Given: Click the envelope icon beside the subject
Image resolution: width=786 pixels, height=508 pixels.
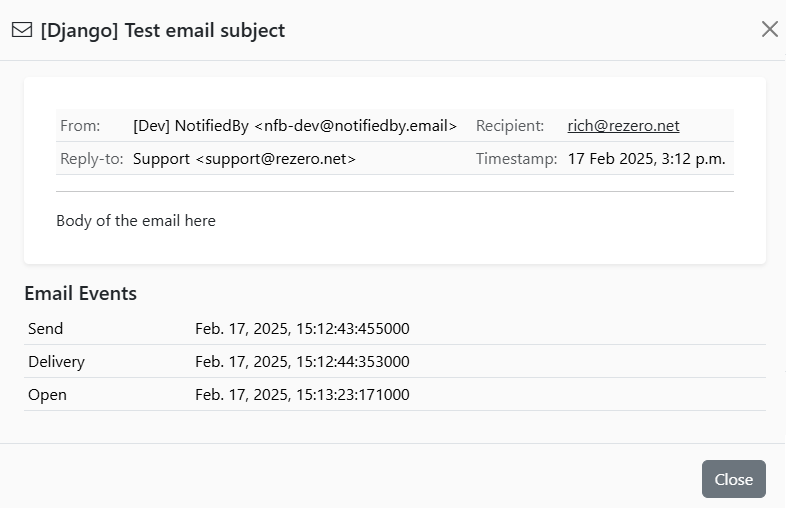Looking at the screenshot, I should pyautogui.click(x=22, y=30).
